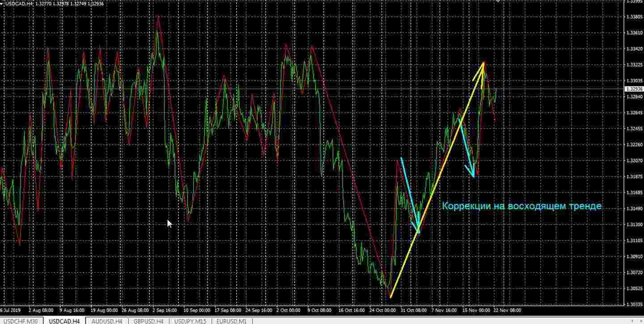Click the "10 Sep 00:00" time axis label
The width and height of the screenshot is (644, 324).
[197, 310]
